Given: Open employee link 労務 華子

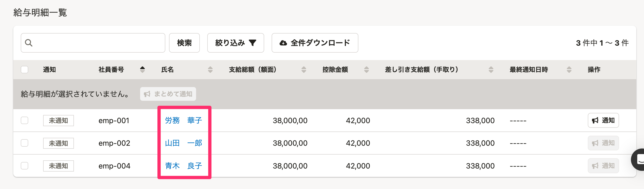Looking at the screenshot, I should (x=183, y=120).
